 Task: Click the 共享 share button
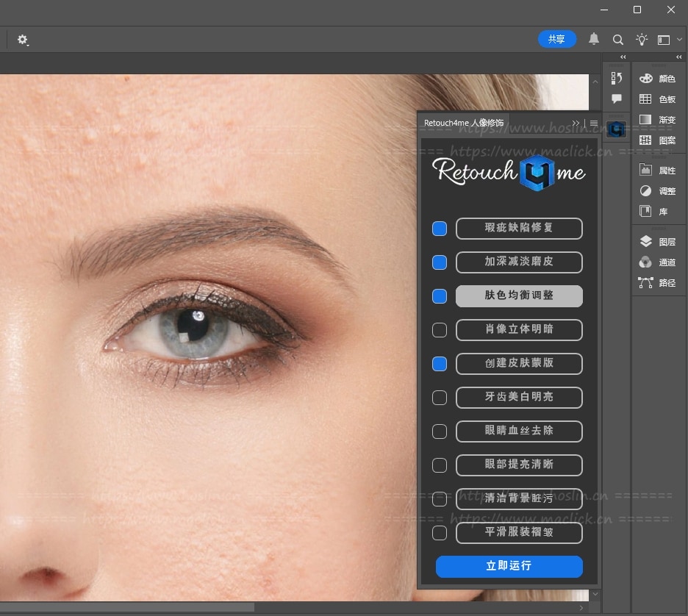coord(556,39)
